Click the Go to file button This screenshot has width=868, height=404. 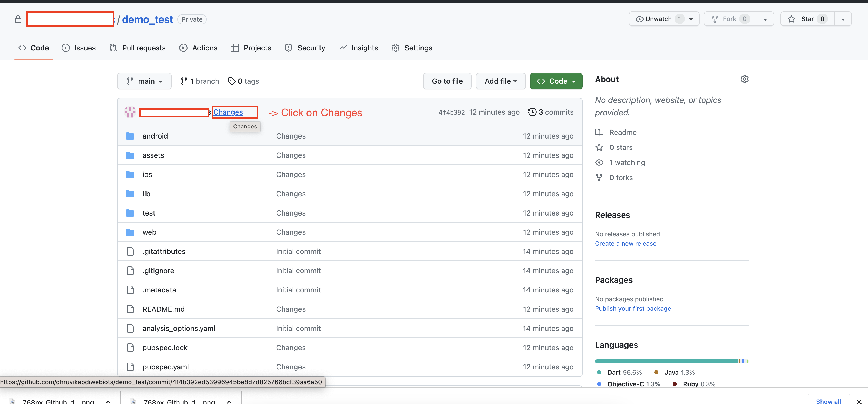447,81
